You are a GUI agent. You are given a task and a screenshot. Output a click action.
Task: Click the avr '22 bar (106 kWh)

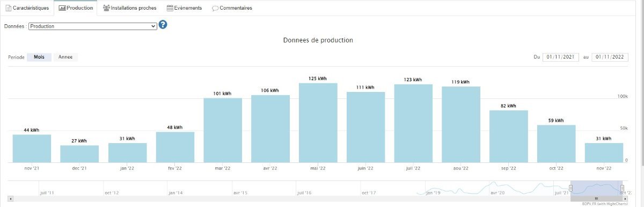coord(270,129)
